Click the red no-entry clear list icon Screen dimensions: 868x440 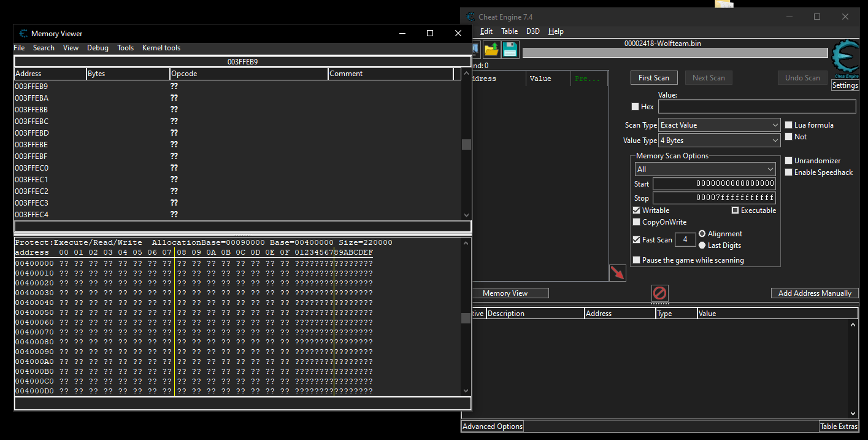coord(659,293)
